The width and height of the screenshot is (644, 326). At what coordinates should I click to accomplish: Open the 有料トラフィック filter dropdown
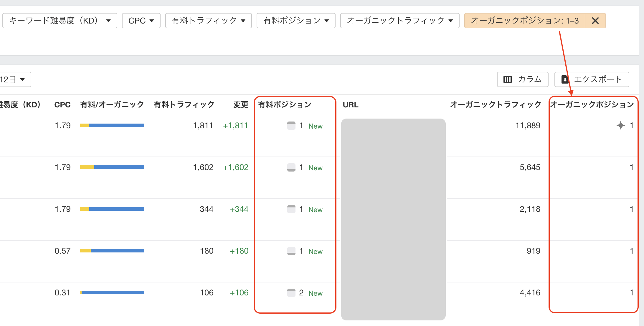pos(208,21)
